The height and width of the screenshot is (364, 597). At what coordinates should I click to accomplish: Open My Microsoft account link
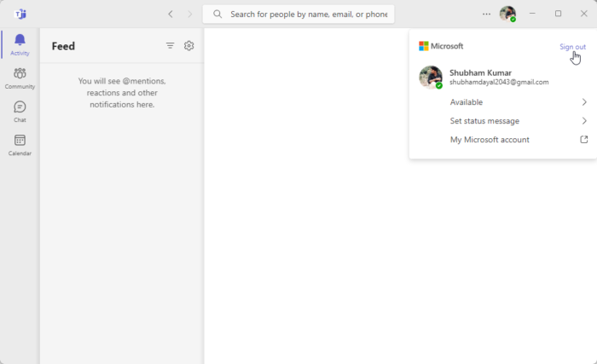tap(490, 140)
